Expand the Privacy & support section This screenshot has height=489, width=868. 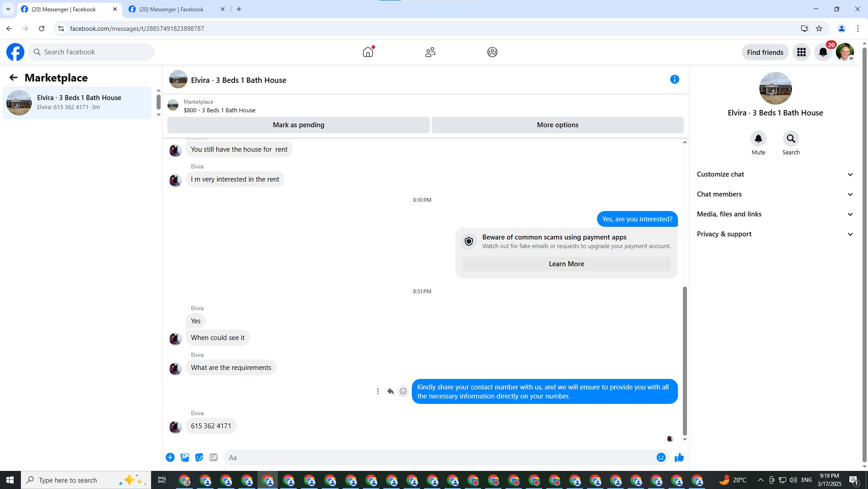[775, 234]
